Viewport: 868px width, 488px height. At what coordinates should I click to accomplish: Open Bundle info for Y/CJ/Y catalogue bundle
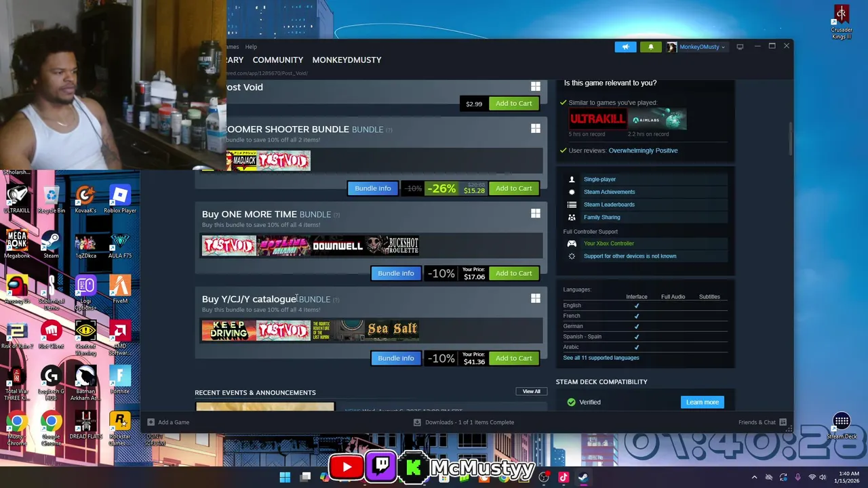[x=396, y=358]
